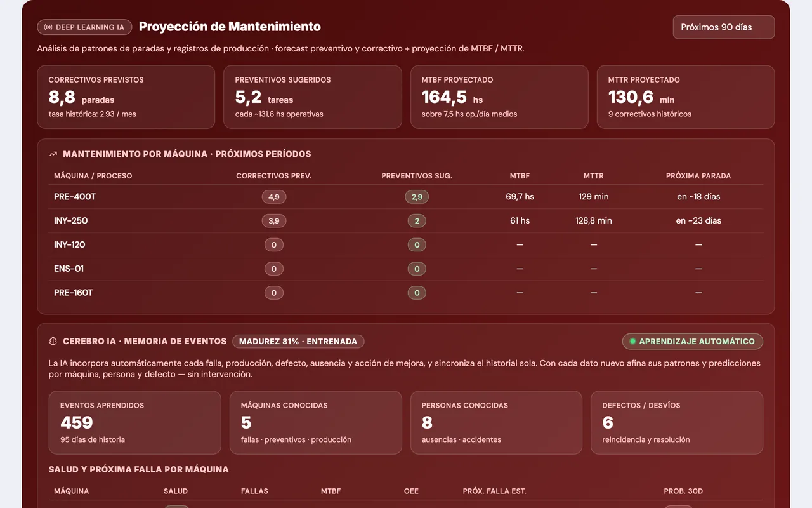Click the Salud y Próxima Falla heading
The width and height of the screenshot is (812, 508).
tap(139, 470)
